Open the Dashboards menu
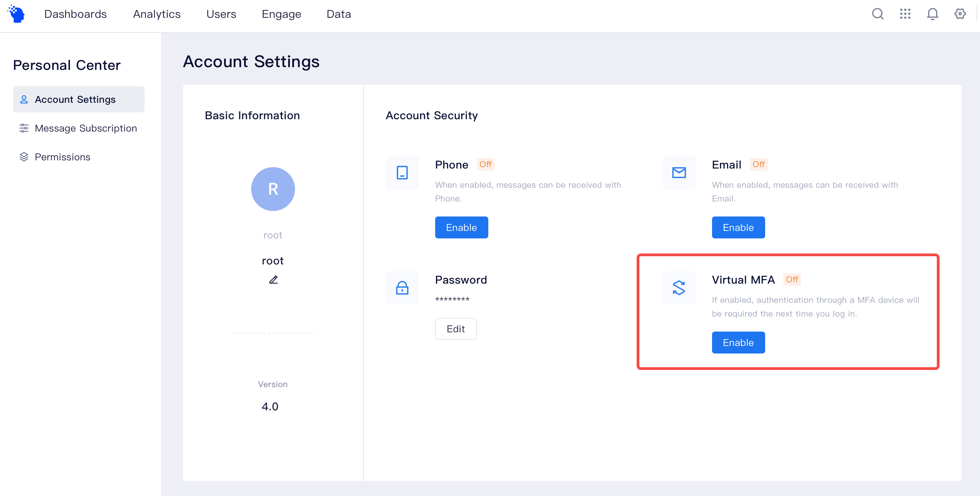980x496 pixels. point(75,14)
